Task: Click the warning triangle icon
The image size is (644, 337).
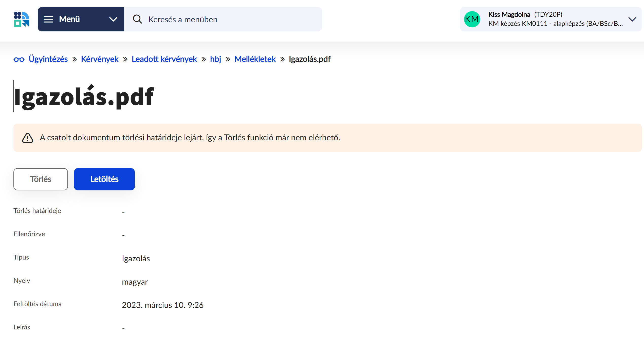Action: (x=28, y=138)
